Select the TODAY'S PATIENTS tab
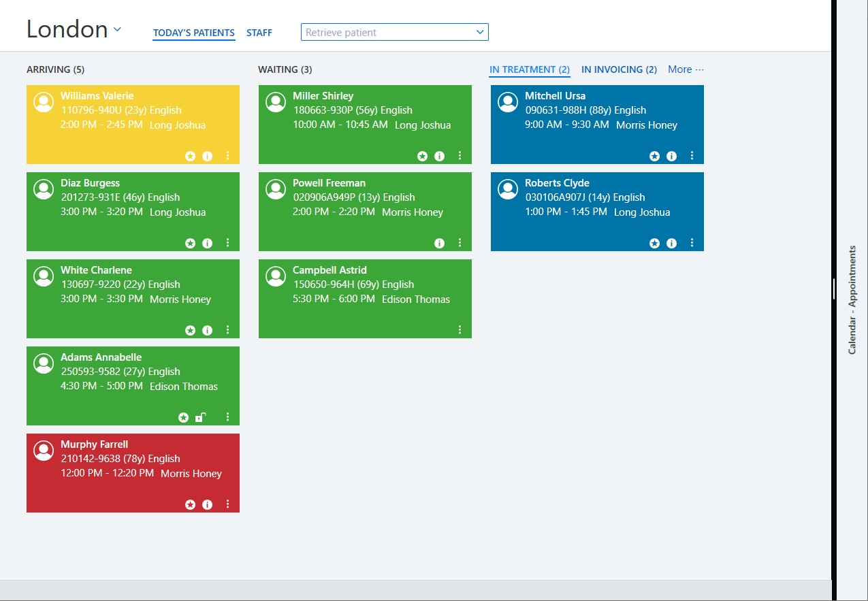Viewport: 868px width, 601px height. [x=194, y=33]
